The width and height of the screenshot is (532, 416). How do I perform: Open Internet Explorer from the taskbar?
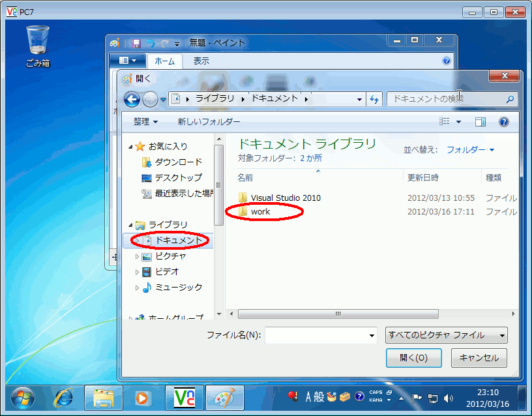click(64, 397)
